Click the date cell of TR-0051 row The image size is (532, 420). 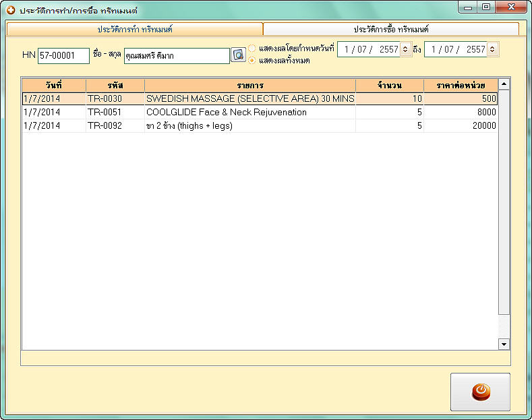tap(54, 113)
